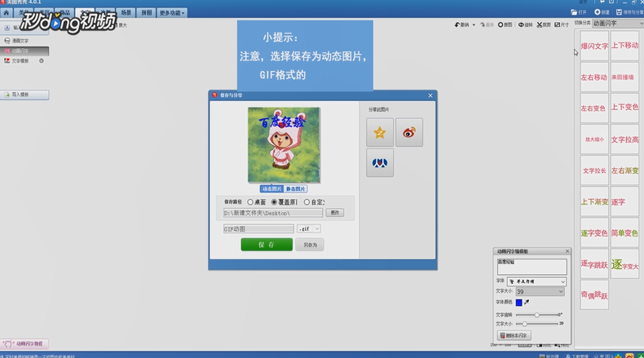Open the 动画闪字教程 link

click(24, 343)
